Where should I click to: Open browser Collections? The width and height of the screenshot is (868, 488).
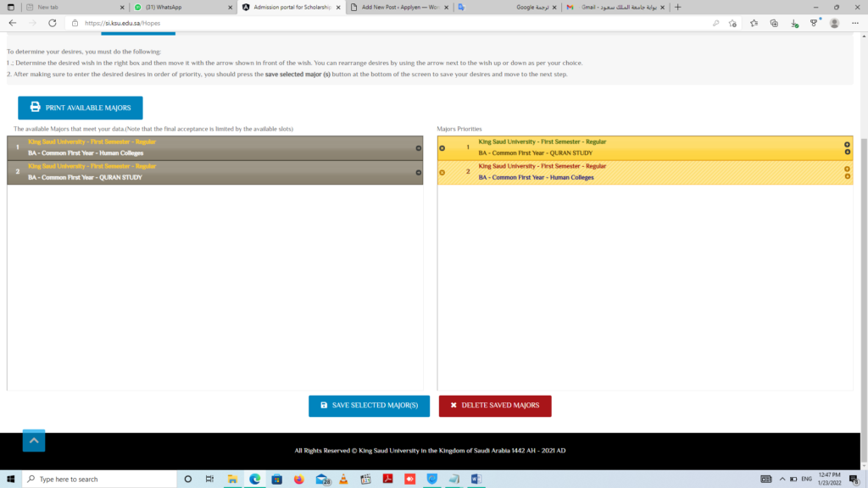coord(774,23)
